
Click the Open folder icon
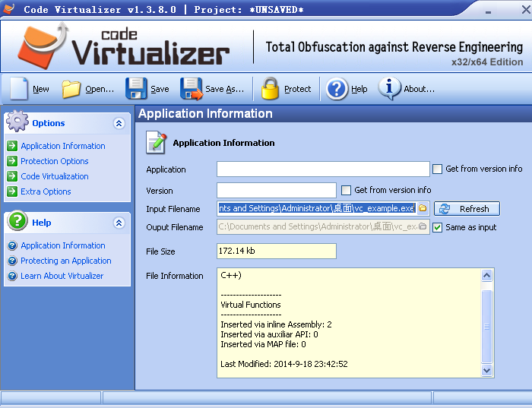(x=71, y=89)
